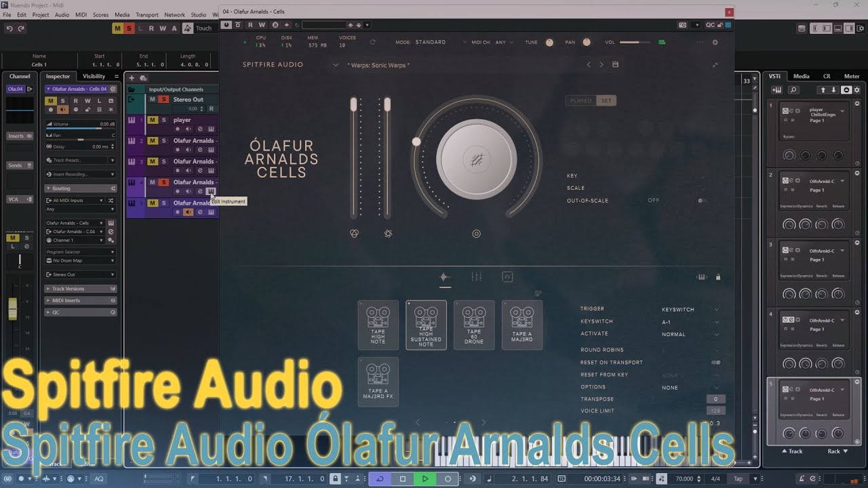Click the aperture icon under second slider
This screenshot has width=868, height=488.
pyautogui.click(x=388, y=234)
